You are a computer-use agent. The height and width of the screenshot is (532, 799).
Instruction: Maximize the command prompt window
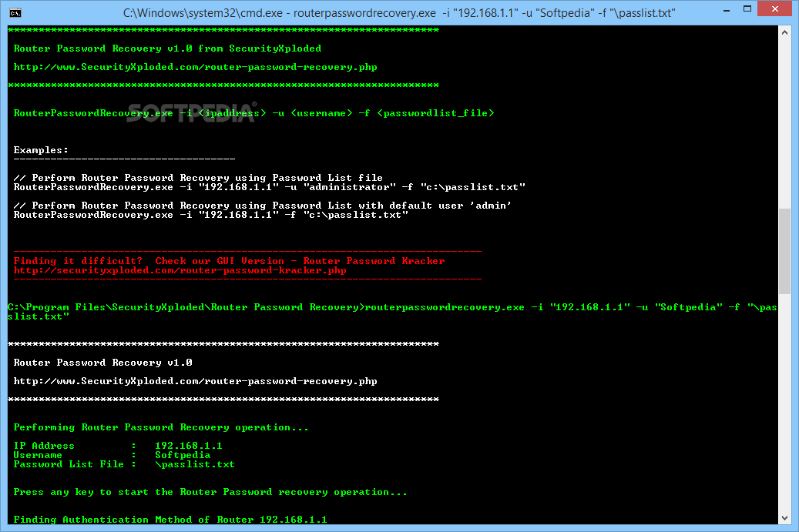pyautogui.click(x=747, y=8)
